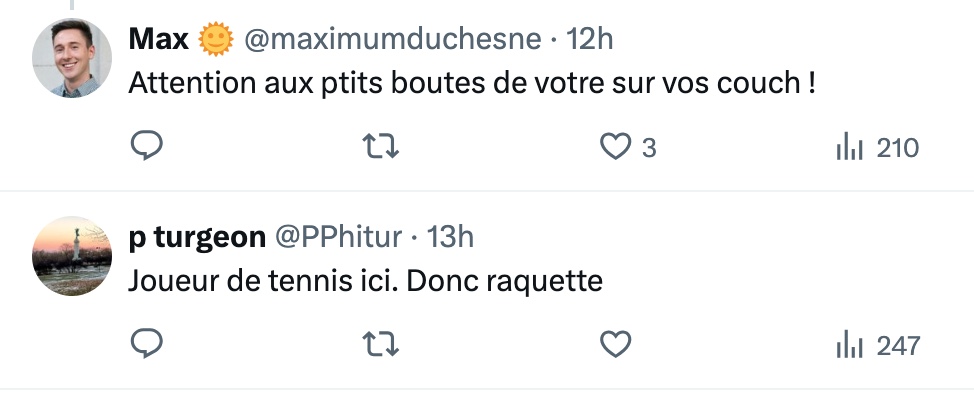Viewport: 974px width, 394px height.
Task: Open view stats showing 247 views
Action: pos(877,345)
